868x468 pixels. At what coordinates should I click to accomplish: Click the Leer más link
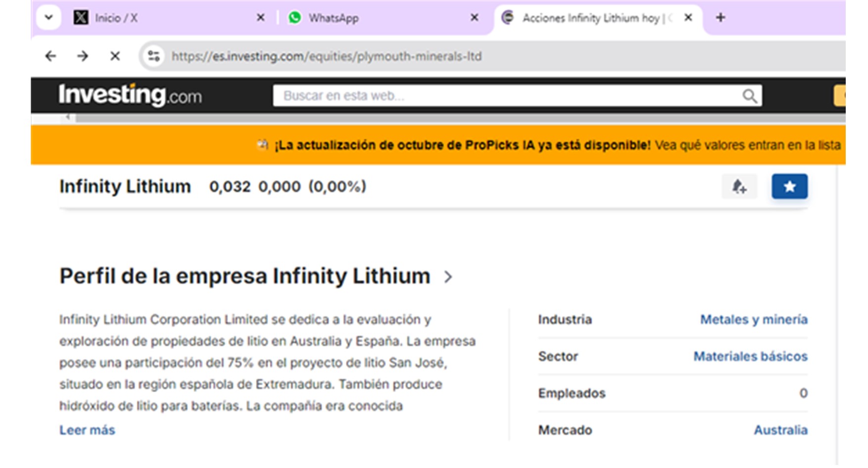click(x=87, y=430)
